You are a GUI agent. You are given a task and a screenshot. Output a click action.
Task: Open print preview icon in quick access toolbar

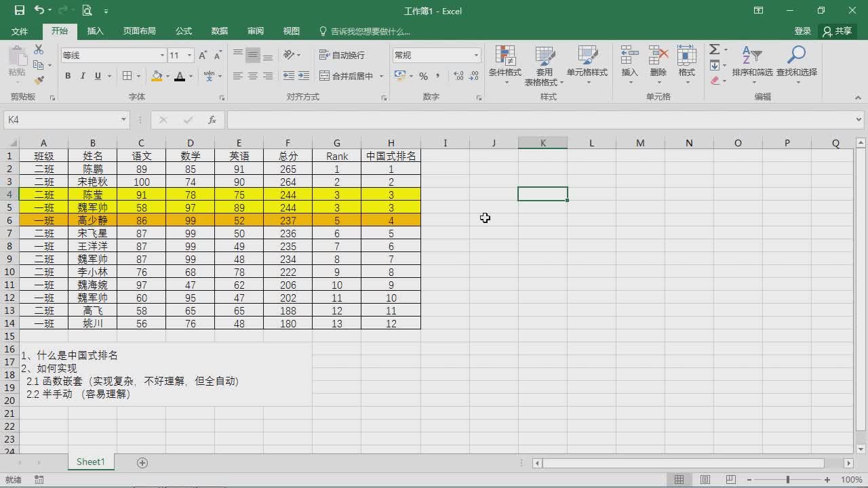(87, 10)
